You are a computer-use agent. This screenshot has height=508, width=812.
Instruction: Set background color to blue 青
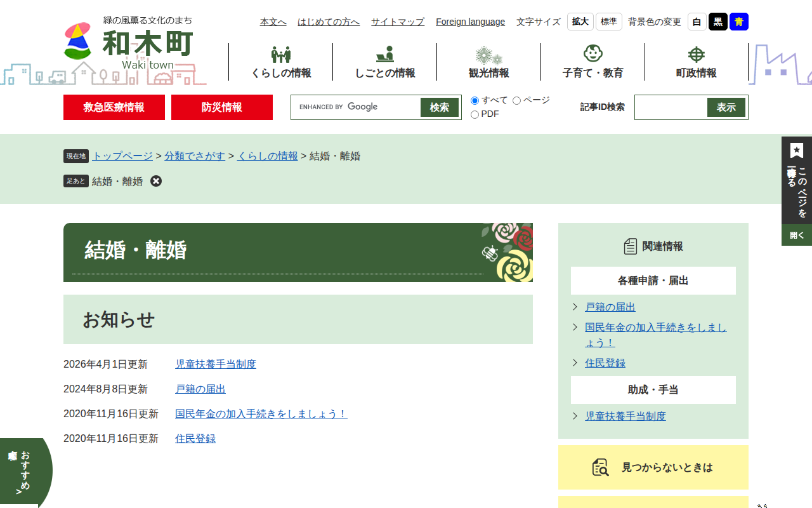739,22
